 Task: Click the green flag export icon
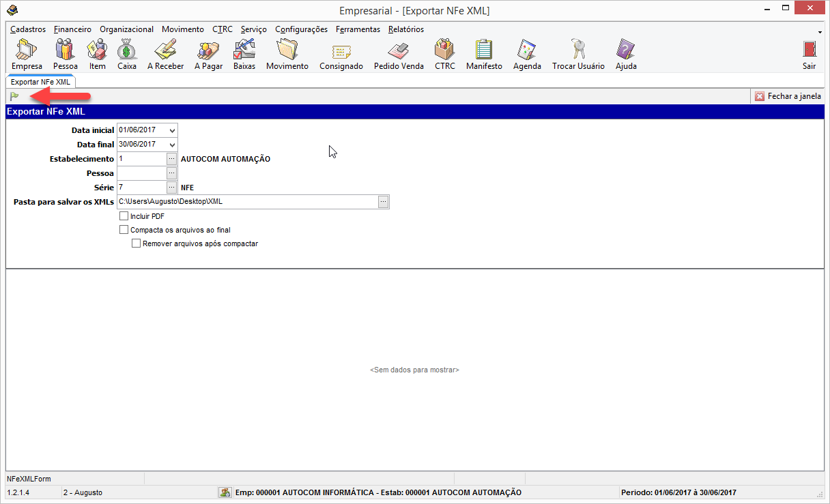coord(14,96)
